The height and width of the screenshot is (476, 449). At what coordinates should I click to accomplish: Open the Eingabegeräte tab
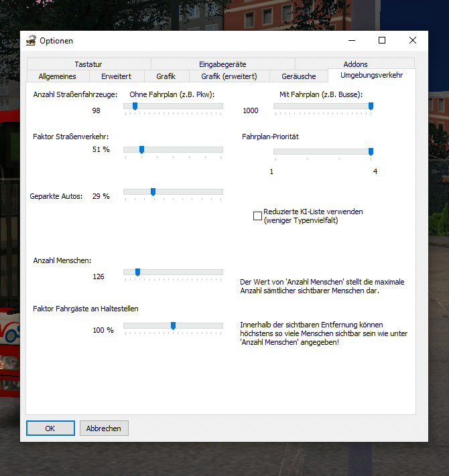tap(222, 64)
